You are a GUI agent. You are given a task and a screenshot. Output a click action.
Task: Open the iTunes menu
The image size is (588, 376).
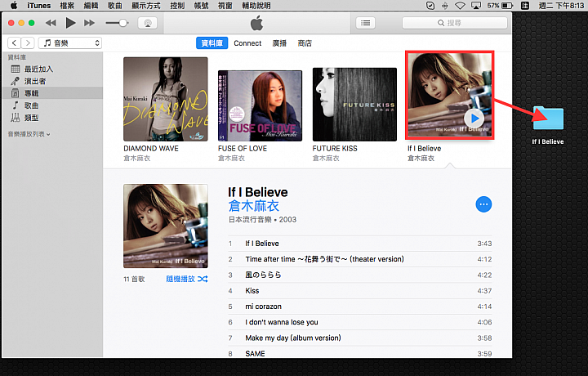point(38,6)
